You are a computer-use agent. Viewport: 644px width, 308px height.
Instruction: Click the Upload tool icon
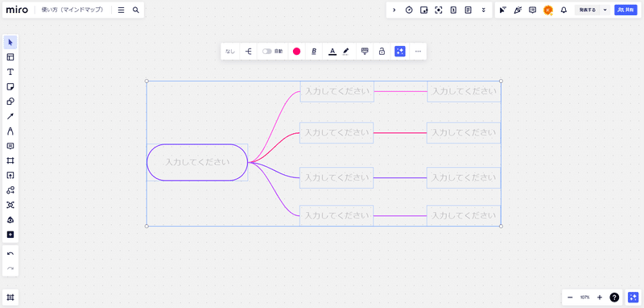[x=10, y=176]
